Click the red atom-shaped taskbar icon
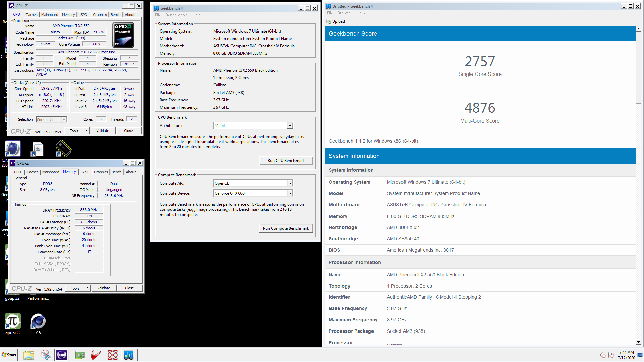Viewport: 644px width, 362px height. [x=113, y=355]
